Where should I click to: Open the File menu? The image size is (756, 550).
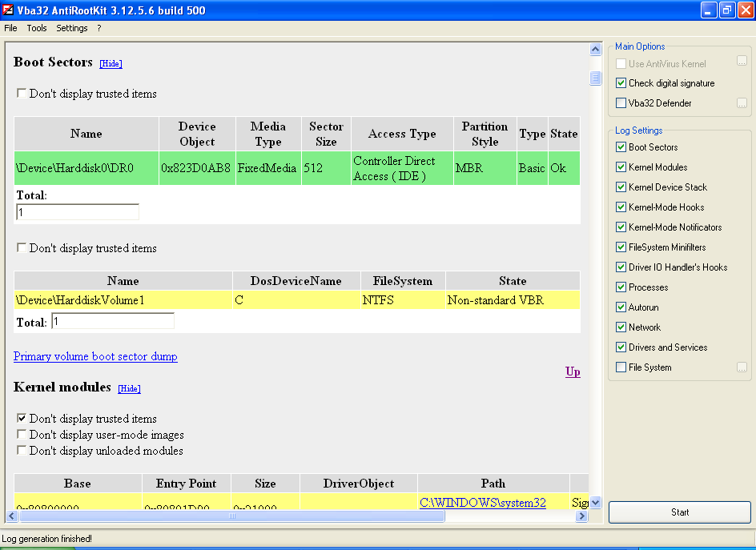tap(10, 28)
